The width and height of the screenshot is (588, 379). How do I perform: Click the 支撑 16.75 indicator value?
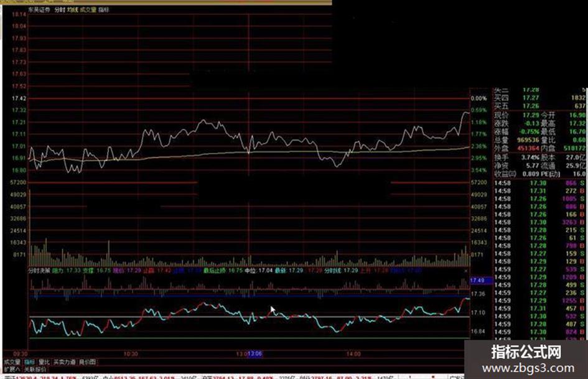(x=96, y=271)
